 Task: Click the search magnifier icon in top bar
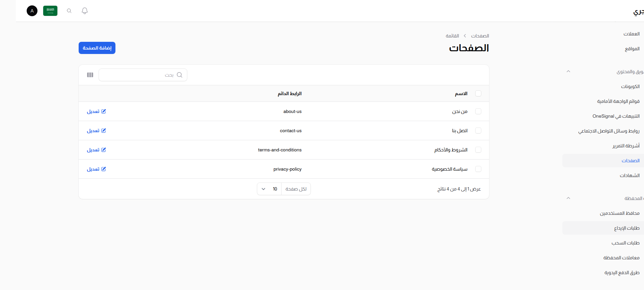pos(69,11)
